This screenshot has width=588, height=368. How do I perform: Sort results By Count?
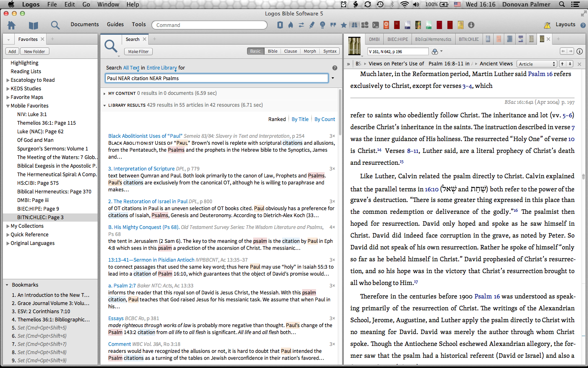tap(325, 119)
